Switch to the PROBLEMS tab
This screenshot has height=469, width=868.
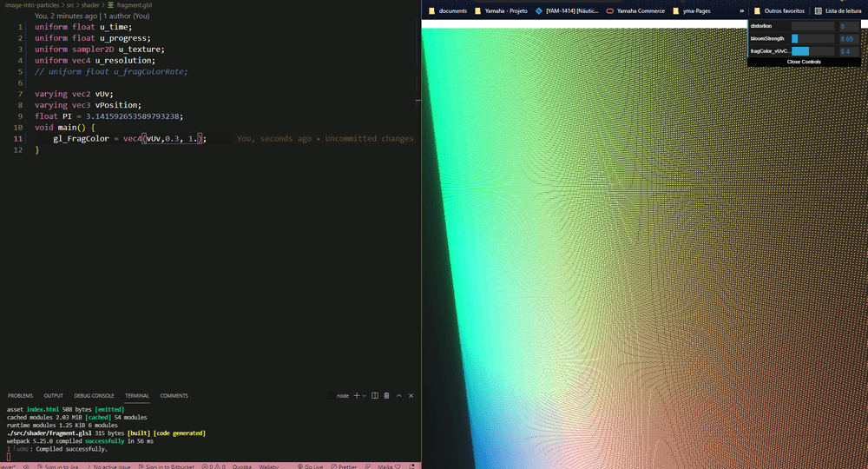pyautogui.click(x=20, y=395)
